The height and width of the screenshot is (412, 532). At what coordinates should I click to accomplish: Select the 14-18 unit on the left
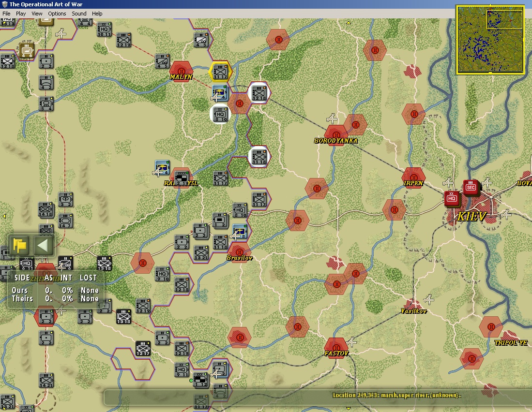46,210
